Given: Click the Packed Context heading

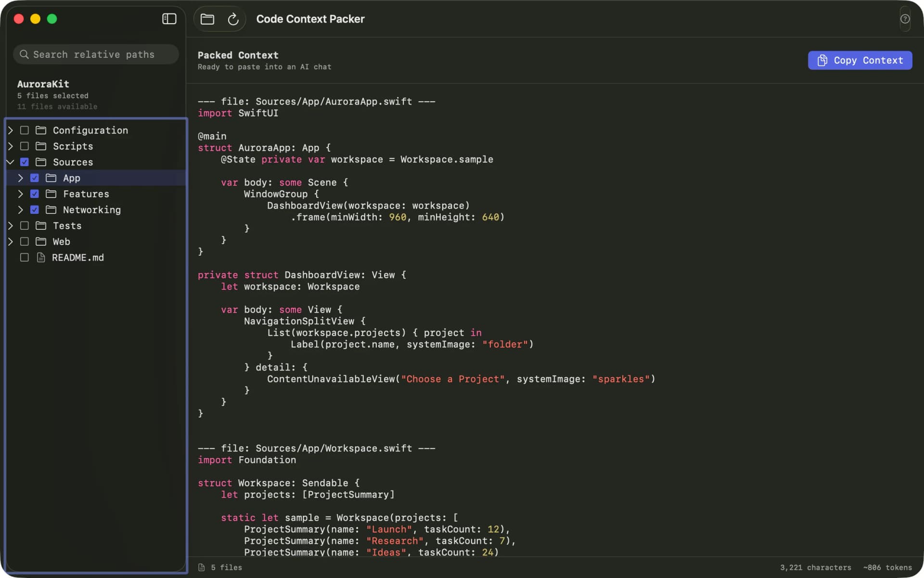Looking at the screenshot, I should [x=238, y=55].
